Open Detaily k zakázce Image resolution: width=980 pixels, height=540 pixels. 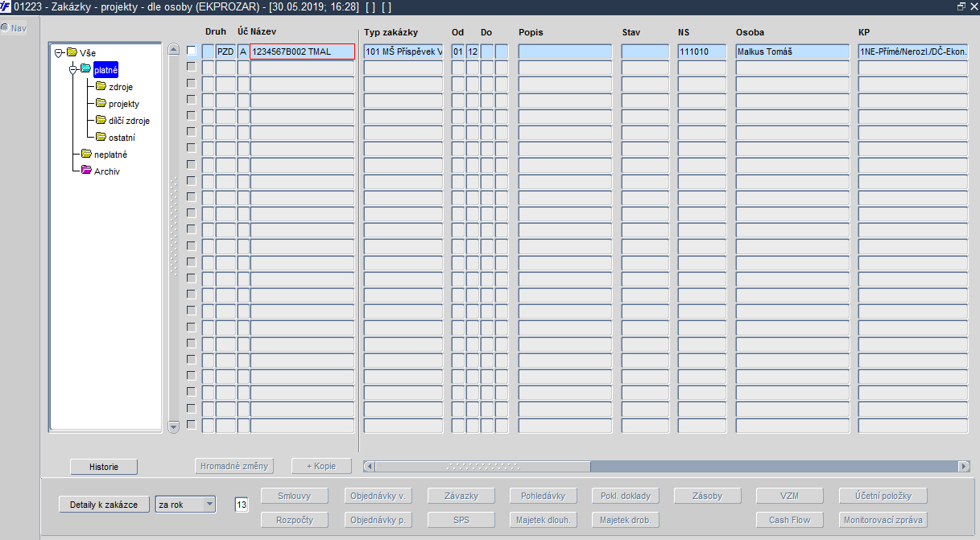click(x=104, y=505)
